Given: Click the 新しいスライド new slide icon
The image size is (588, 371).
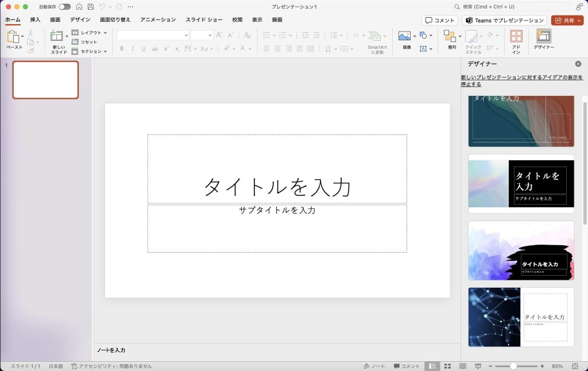Looking at the screenshot, I should pyautogui.click(x=57, y=36).
